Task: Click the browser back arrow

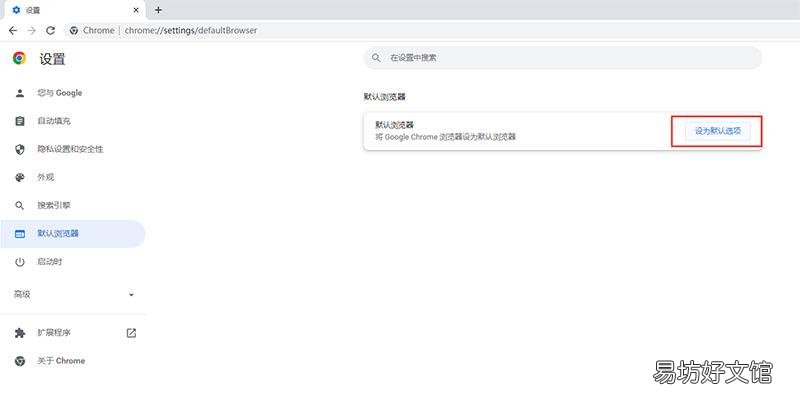Action: click(x=13, y=31)
